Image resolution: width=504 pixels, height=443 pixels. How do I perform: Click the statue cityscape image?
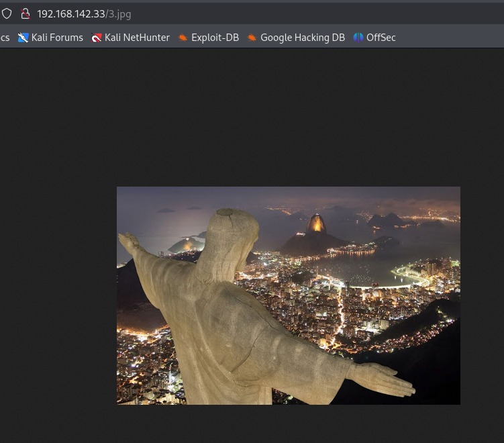click(289, 295)
